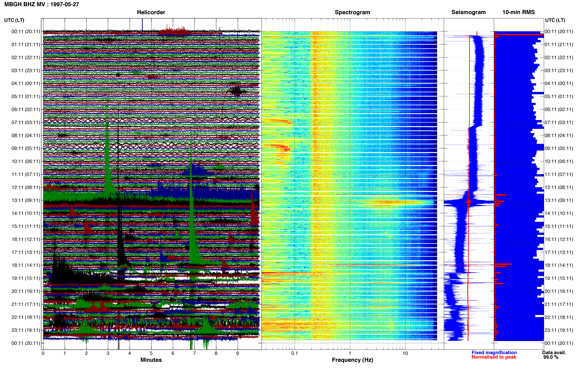Click left time label '21:11 (17:11)'
The image size is (588, 368).
[26, 304]
